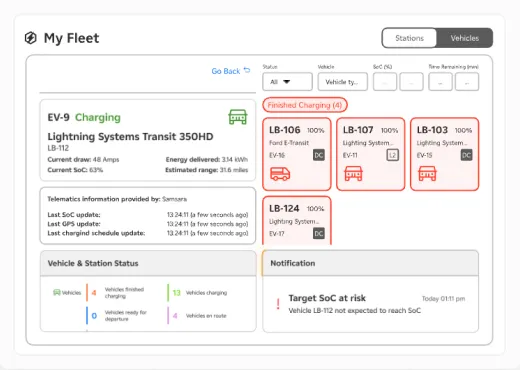
Task: Open the Vehicle type dropdown
Action: [343, 82]
